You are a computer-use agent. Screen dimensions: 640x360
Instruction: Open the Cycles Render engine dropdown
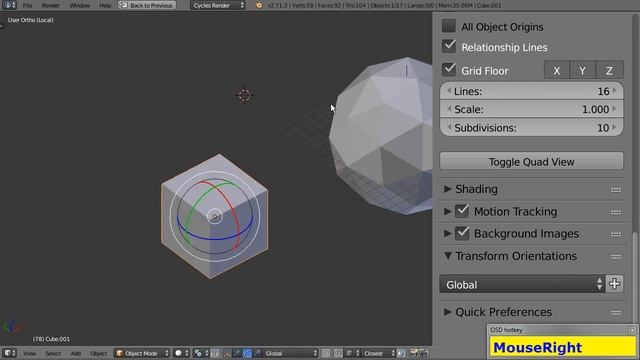coord(218,5)
